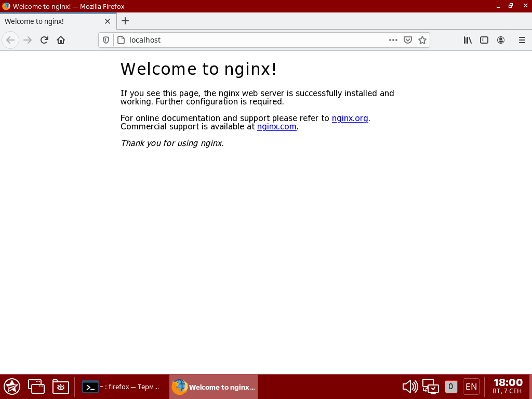Image resolution: width=532 pixels, height=399 pixels.
Task: Go to Firefox home page
Action: pyautogui.click(x=61, y=40)
